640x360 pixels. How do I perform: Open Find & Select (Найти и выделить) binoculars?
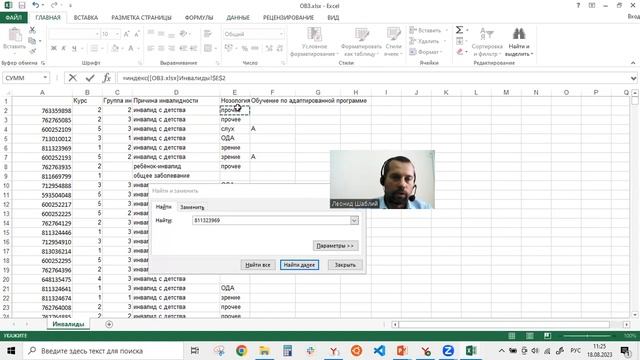519,42
